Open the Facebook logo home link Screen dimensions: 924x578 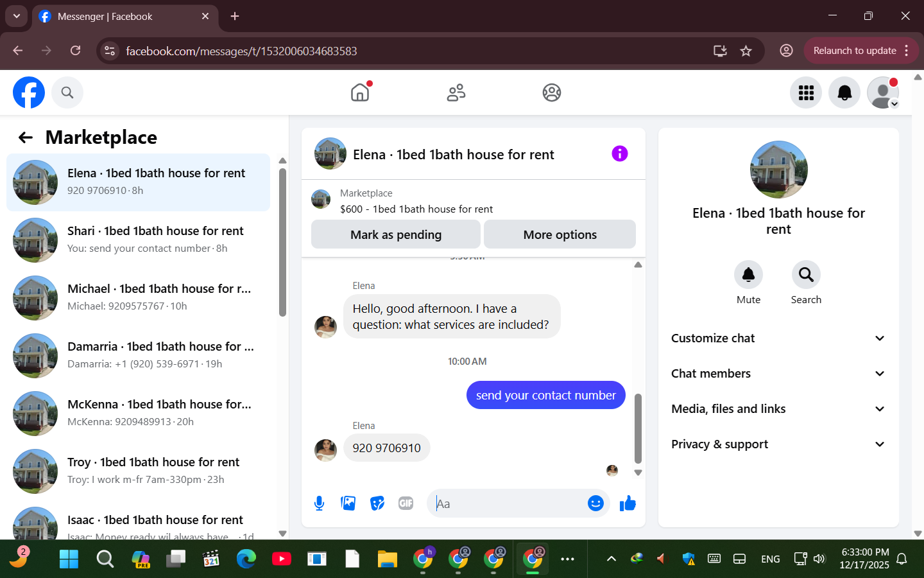29,92
